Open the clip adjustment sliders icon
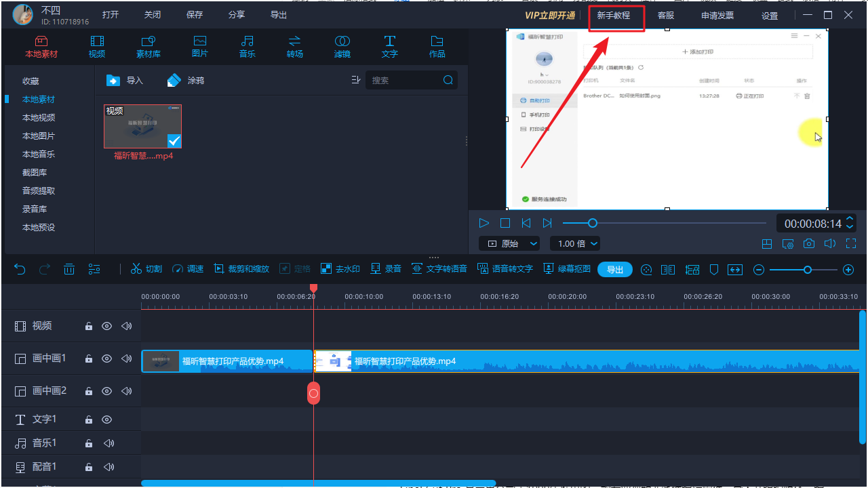The height and width of the screenshot is (488, 868). pyautogui.click(x=94, y=269)
